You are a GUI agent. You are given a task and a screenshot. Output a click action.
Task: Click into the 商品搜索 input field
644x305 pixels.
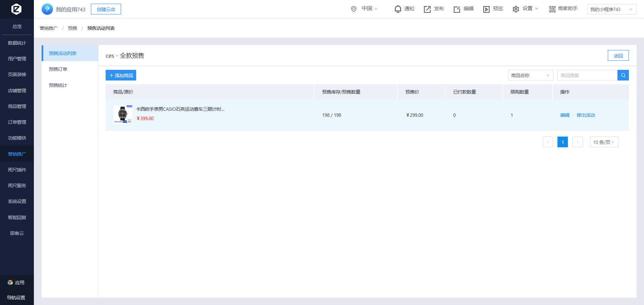pyautogui.click(x=587, y=75)
